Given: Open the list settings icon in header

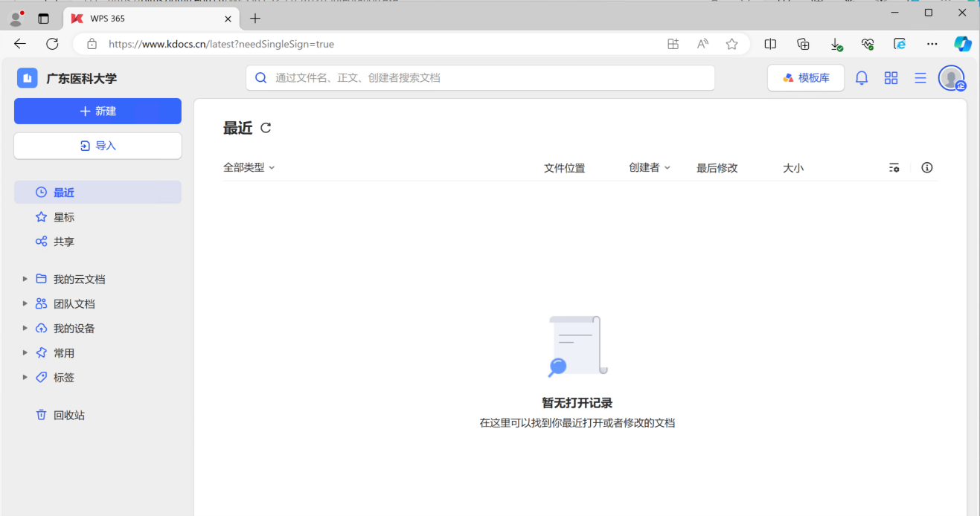Looking at the screenshot, I should (x=894, y=168).
